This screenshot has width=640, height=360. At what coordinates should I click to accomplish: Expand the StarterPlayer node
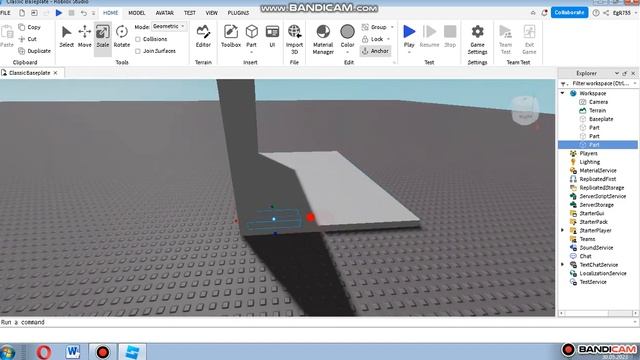click(x=562, y=231)
